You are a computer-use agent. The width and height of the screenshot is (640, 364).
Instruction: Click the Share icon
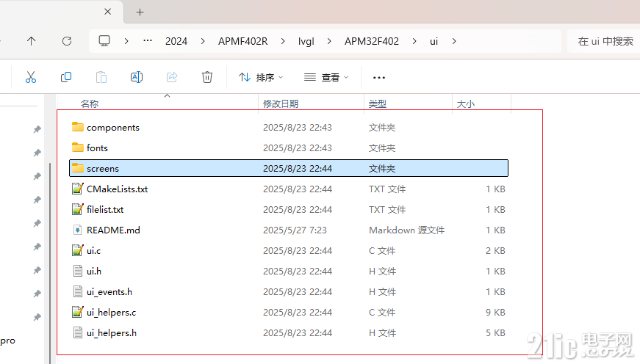(172, 77)
